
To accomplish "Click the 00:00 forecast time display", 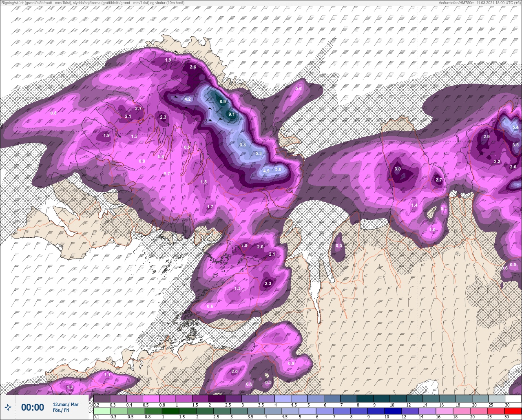I will (x=33, y=407).
